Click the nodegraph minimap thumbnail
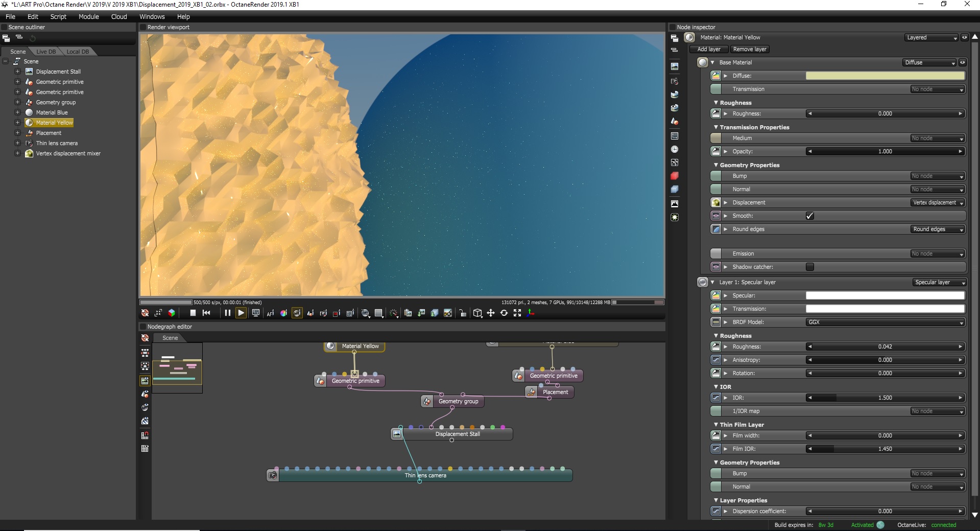Screen dimensions: 980x531 click(x=177, y=368)
